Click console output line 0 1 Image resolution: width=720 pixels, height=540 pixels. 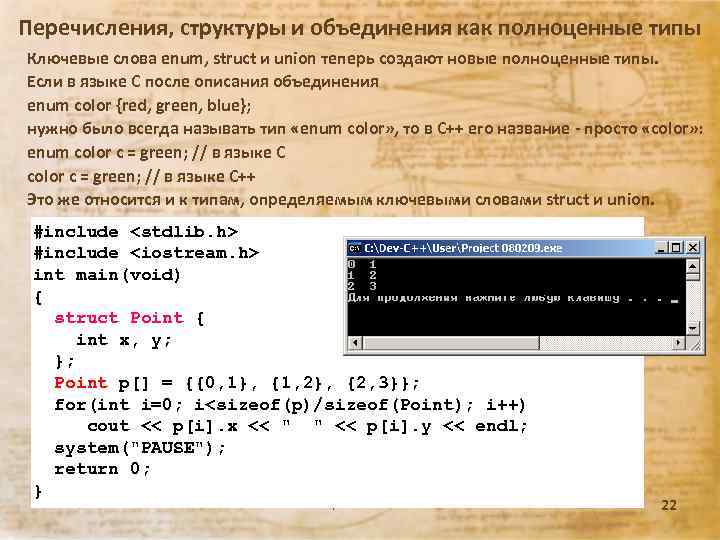pyautogui.click(x=362, y=264)
